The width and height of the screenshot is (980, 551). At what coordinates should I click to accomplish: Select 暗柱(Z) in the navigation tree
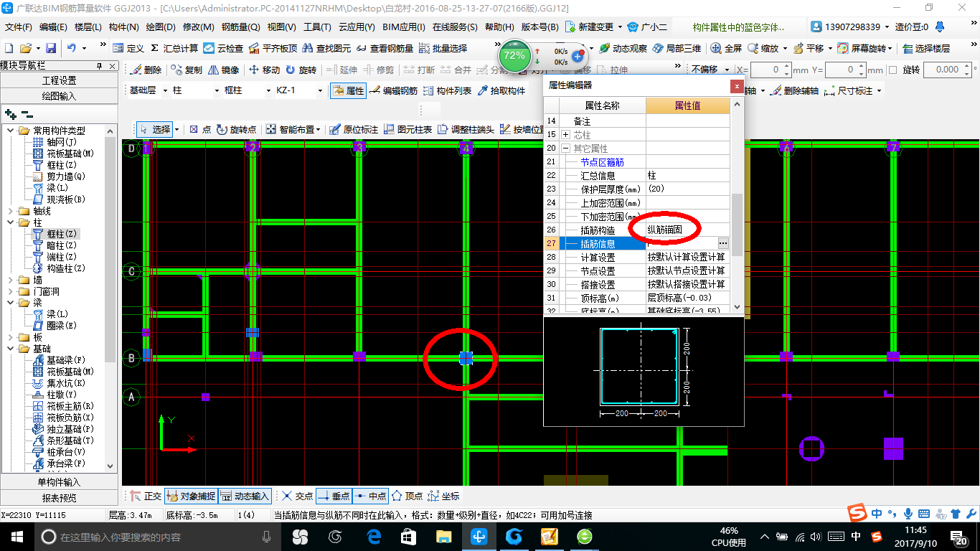click(61, 245)
